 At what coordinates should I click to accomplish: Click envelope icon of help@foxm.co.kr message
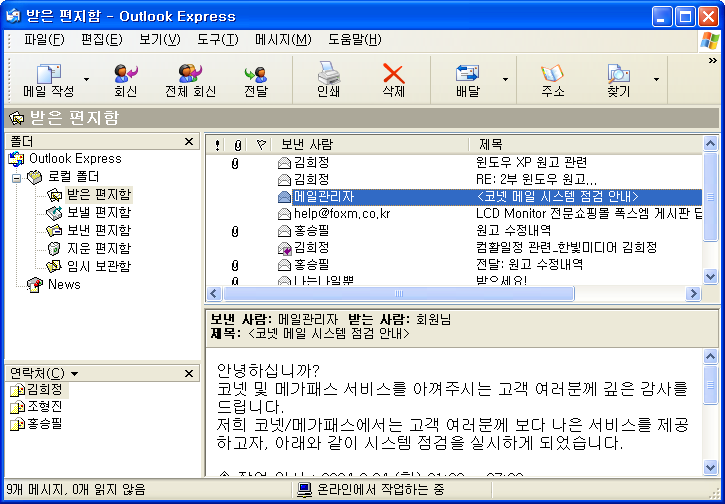coord(284,214)
